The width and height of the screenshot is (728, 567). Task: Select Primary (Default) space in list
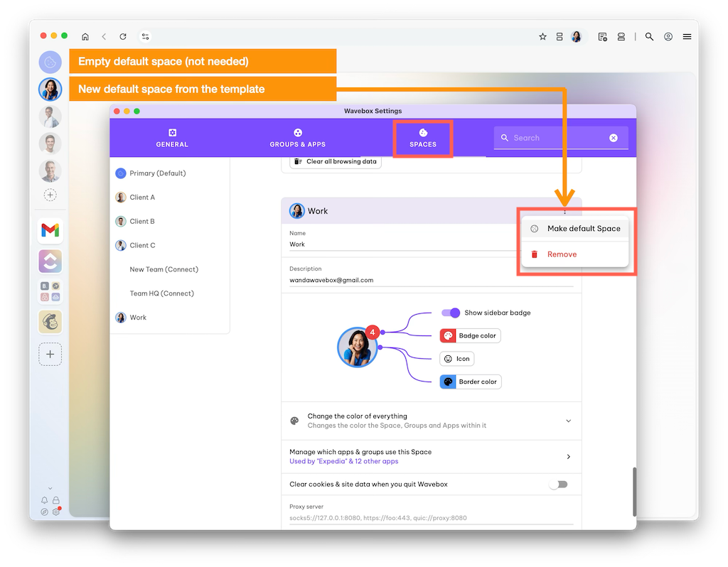(x=171, y=173)
